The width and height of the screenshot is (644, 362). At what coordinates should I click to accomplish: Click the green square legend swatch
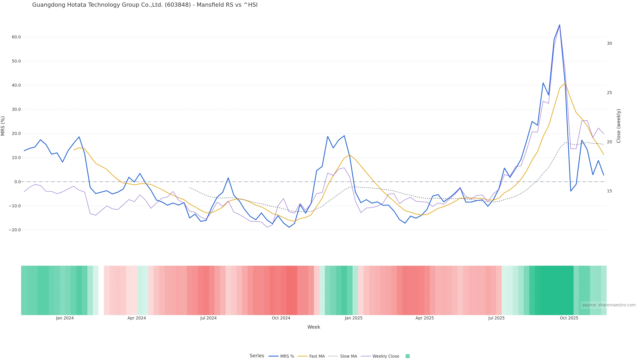(408, 356)
